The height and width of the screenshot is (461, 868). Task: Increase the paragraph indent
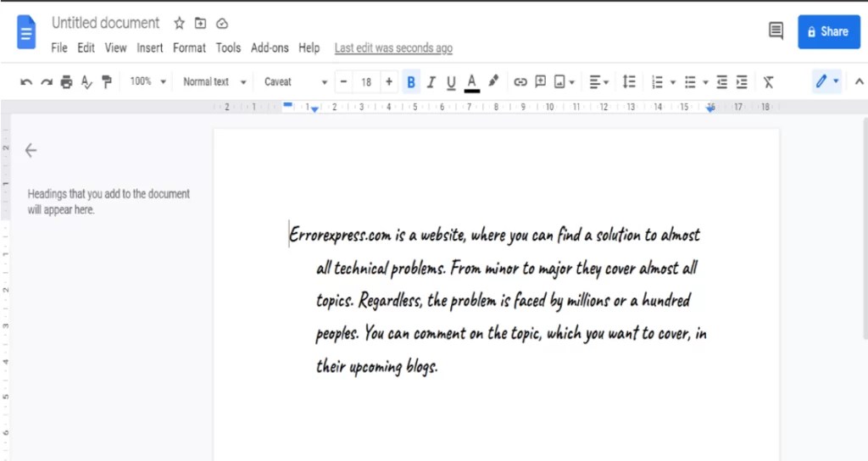[742, 82]
